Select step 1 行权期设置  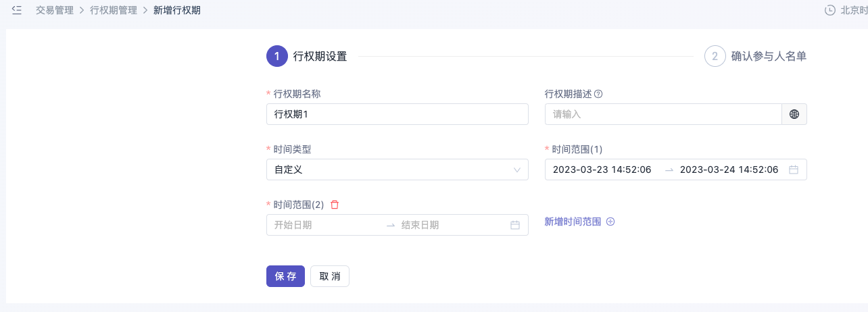(x=307, y=56)
